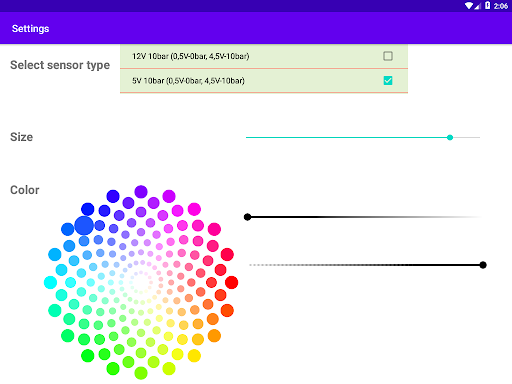Pick the pure red dot on wheel's right edge
The image size is (512, 384).
(231, 282)
